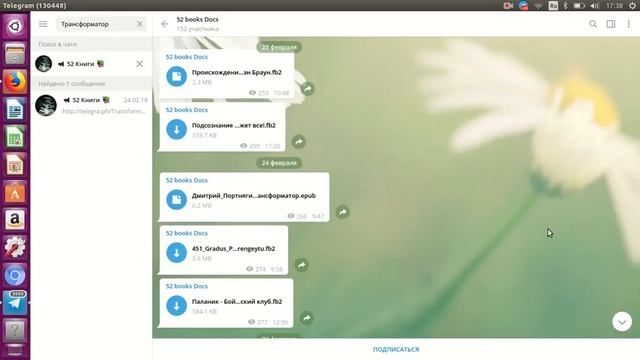640x360 pixels.
Task: Open the Amazon launcher in the dock
Action: [15, 220]
